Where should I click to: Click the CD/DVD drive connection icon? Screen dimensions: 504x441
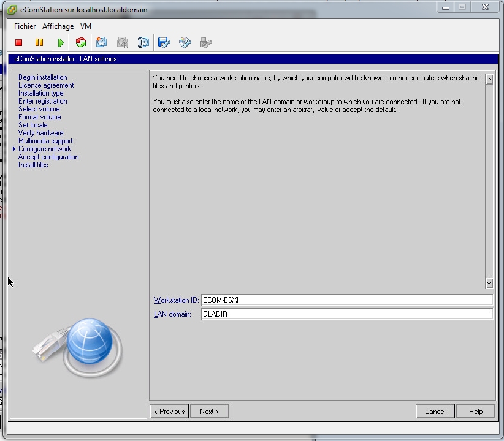coord(185,42)
